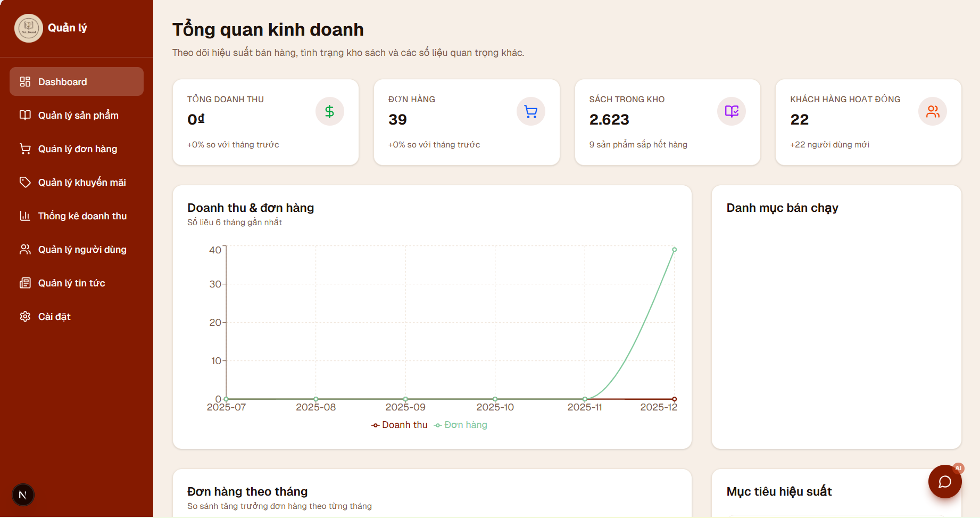The width and height of the screenshot is (980, 518).
Task: Click the book icon on Sách trong kho card
Action: [x=731, y=111]
